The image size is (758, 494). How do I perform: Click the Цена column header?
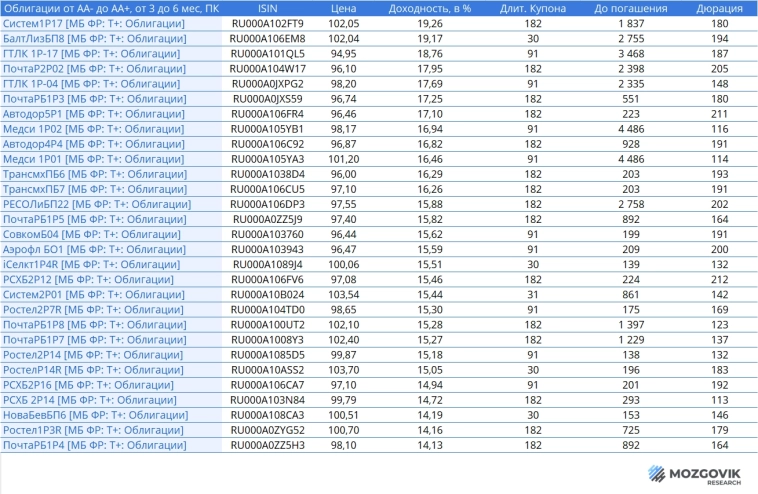(343, 8)
